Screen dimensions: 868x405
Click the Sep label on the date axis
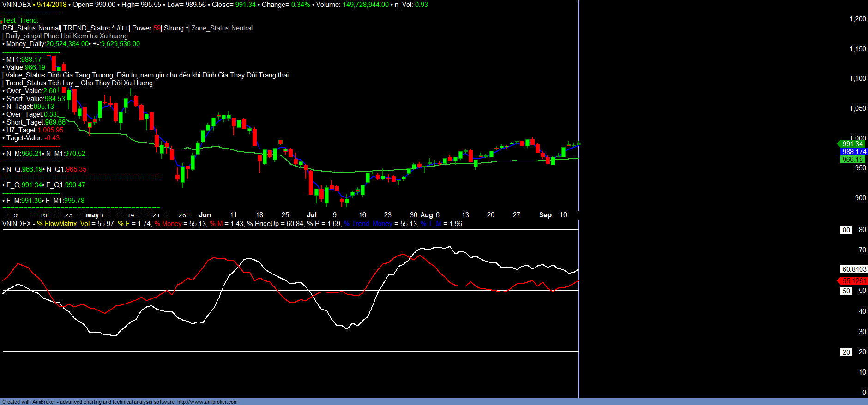[545, 215]
